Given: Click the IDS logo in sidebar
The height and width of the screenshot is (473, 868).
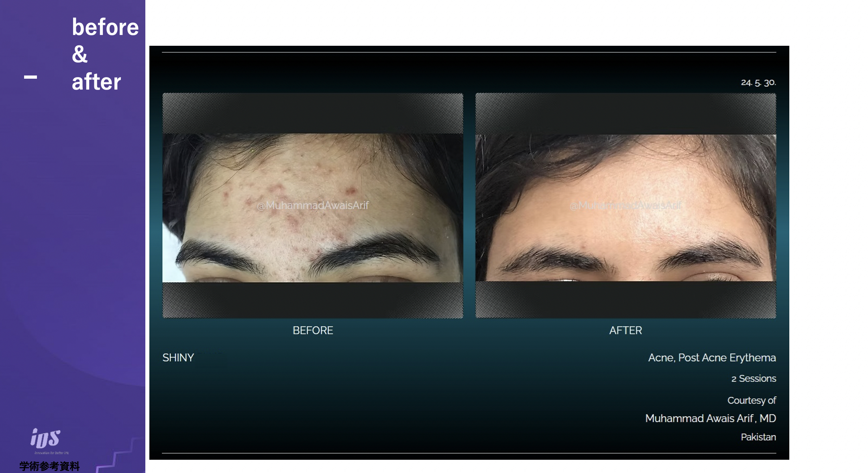Looking at the screenshot, I should [46, 438].
